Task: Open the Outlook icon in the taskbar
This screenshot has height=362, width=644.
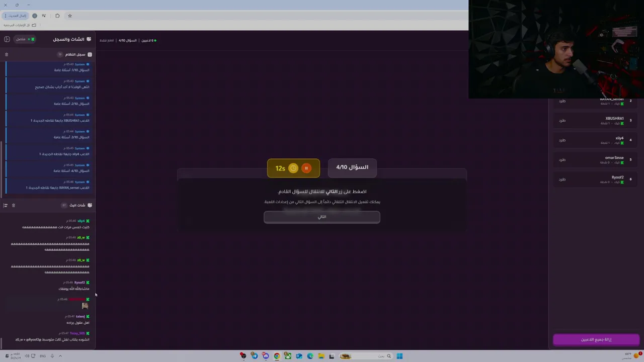Action: [x=299, y=356]
